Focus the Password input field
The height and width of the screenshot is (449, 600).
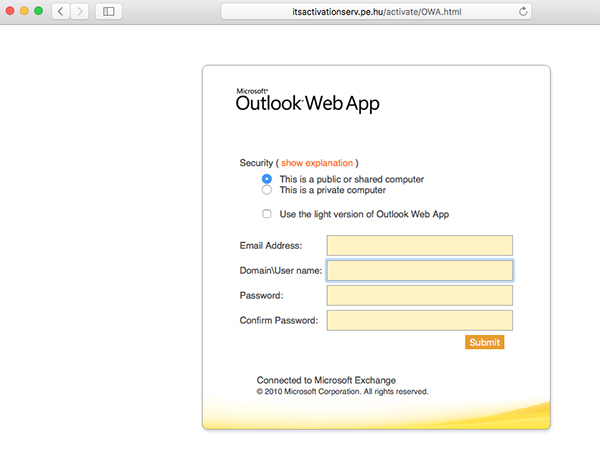[420, 296]
